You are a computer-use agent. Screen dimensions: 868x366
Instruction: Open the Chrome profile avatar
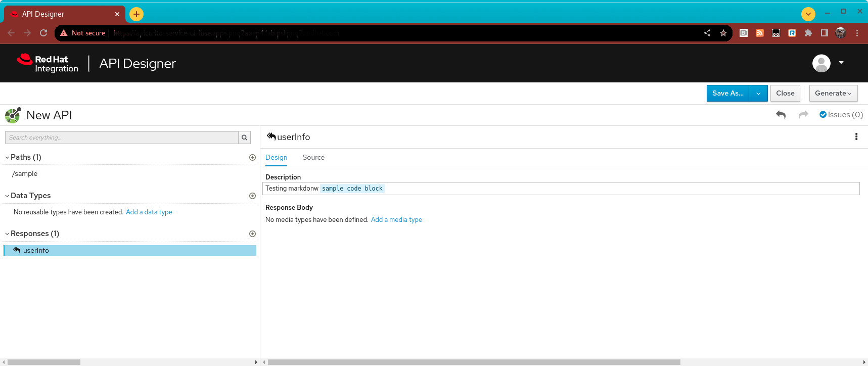[x=841, y=33]
